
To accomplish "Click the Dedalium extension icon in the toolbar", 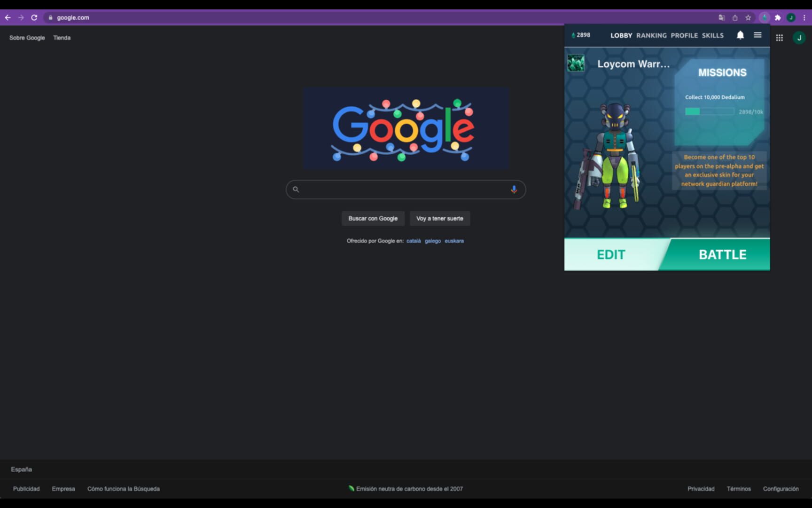I will click(x=765, y=17).
